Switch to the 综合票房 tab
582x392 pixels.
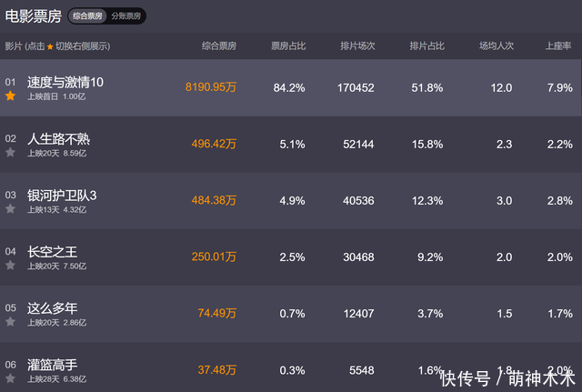(x=87, y=16)
